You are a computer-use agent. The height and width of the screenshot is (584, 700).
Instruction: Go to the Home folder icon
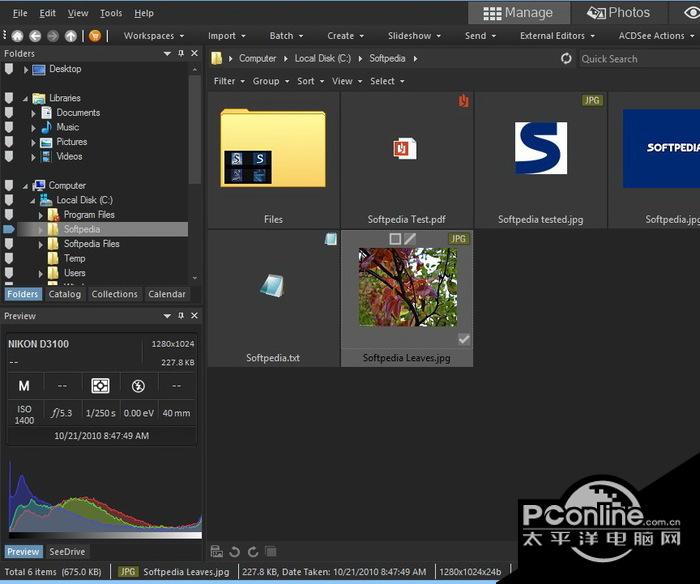(x=17, y=36)
